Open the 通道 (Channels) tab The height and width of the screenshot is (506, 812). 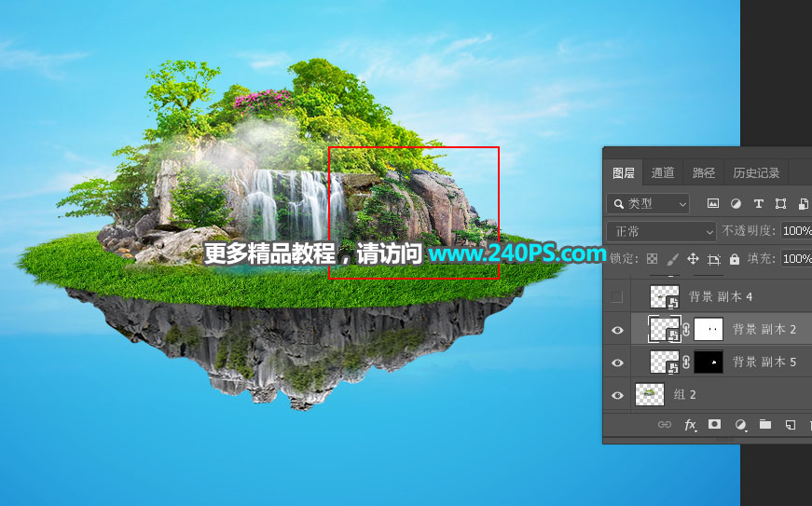pyautogui.click(x=663, y=172)
